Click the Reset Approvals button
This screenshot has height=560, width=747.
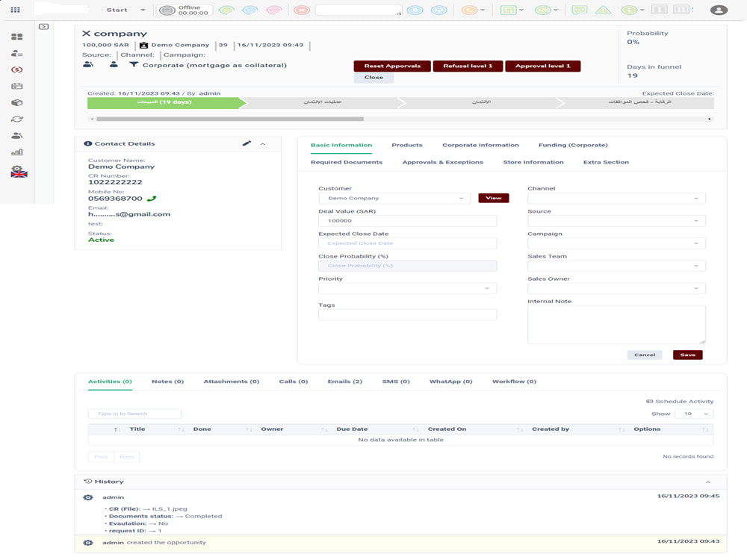[392, 66]
